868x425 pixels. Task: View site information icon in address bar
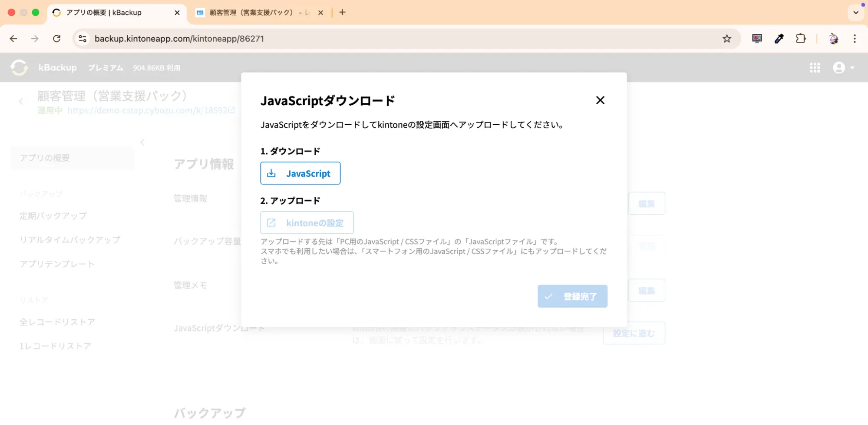point(83,39)
